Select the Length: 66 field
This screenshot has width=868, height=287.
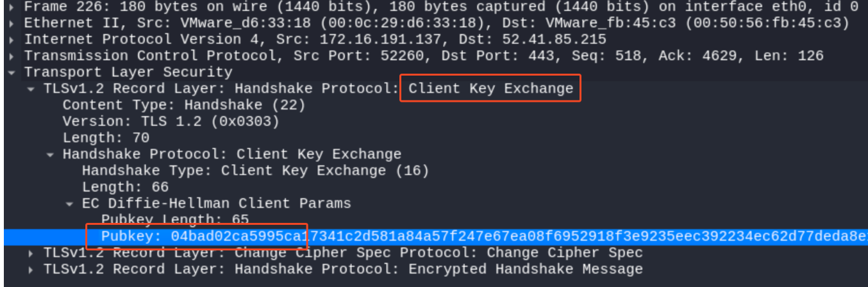point(125,187)
